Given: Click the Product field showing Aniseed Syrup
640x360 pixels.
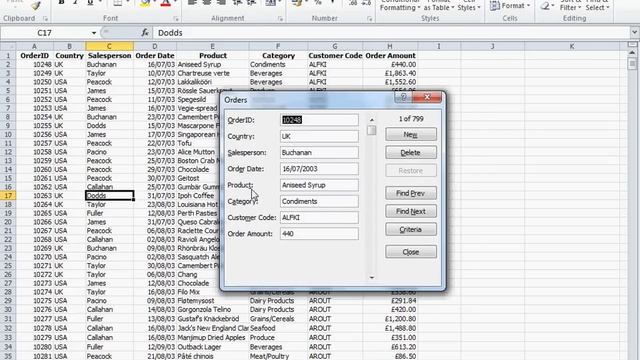Looking at the screenshot, I should [x=319, y=185].
